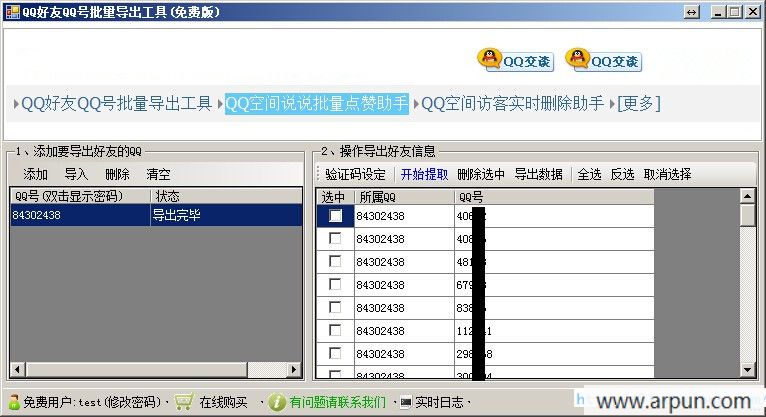Image resolution: width=766 pixels, height=417 pixels.
Task: Tick checkbox for row with QQ号 starting 298
Action: click(x=335, y=353)
